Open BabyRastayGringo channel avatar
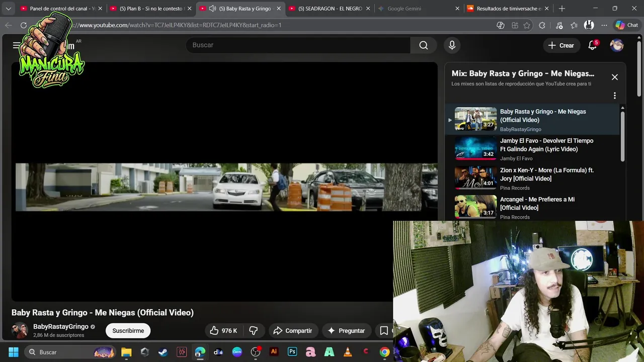The height and width of the screenshot is (362, 644). (20, 330)
